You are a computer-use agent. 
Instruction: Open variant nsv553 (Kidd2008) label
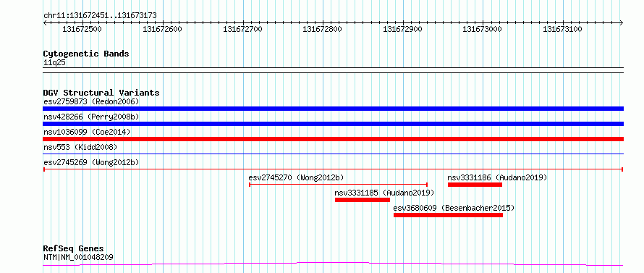[x=80, y=147]
